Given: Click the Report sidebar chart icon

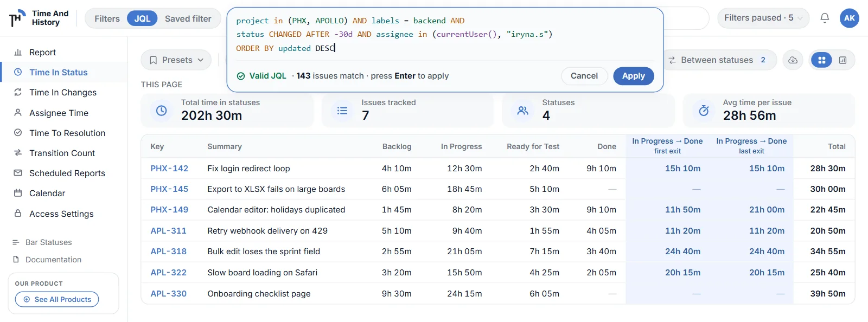Looking at the screenshot, I should 18,52.
